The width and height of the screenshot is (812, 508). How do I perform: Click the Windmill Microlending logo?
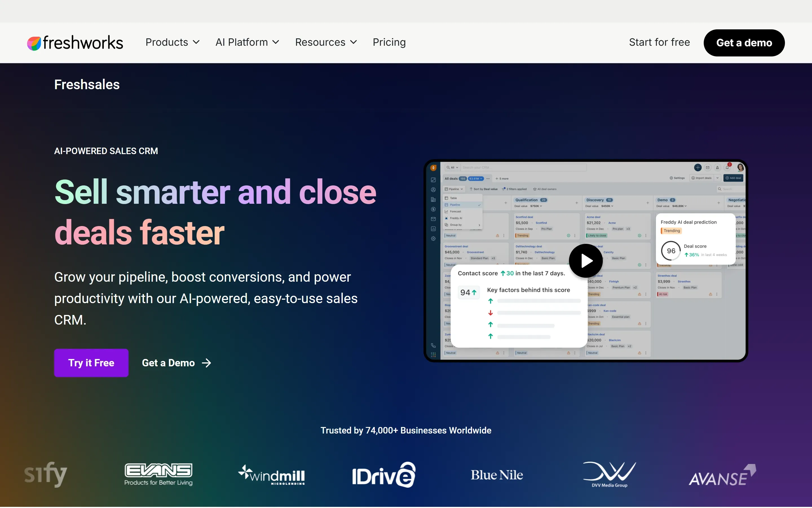pos(272,475)
